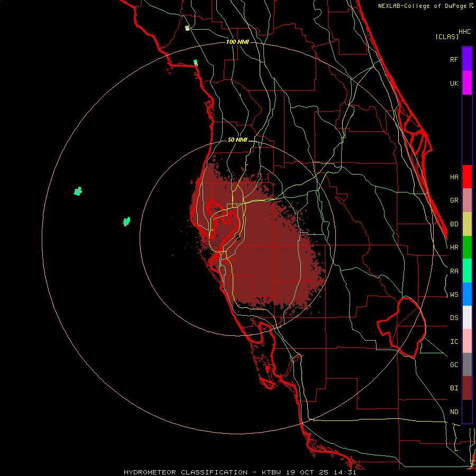Screen dimensions: 476x476
Task: Select the BD yellow-olive legend swatch
Action: 467,224
